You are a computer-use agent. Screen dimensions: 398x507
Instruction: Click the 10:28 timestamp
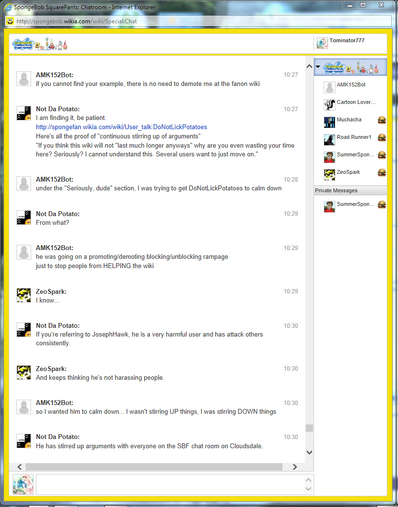click(291, 180)
